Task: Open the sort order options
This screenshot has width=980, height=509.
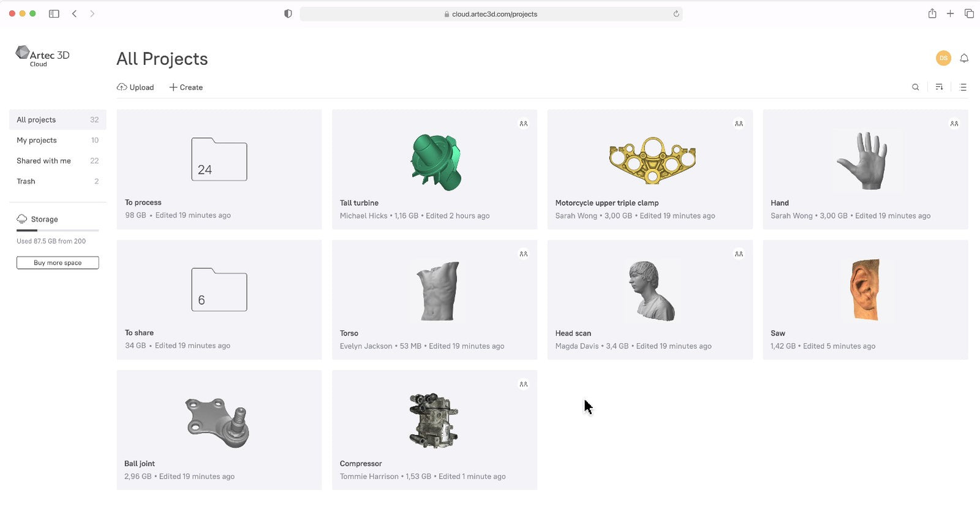Action: (x=939, y=87)
